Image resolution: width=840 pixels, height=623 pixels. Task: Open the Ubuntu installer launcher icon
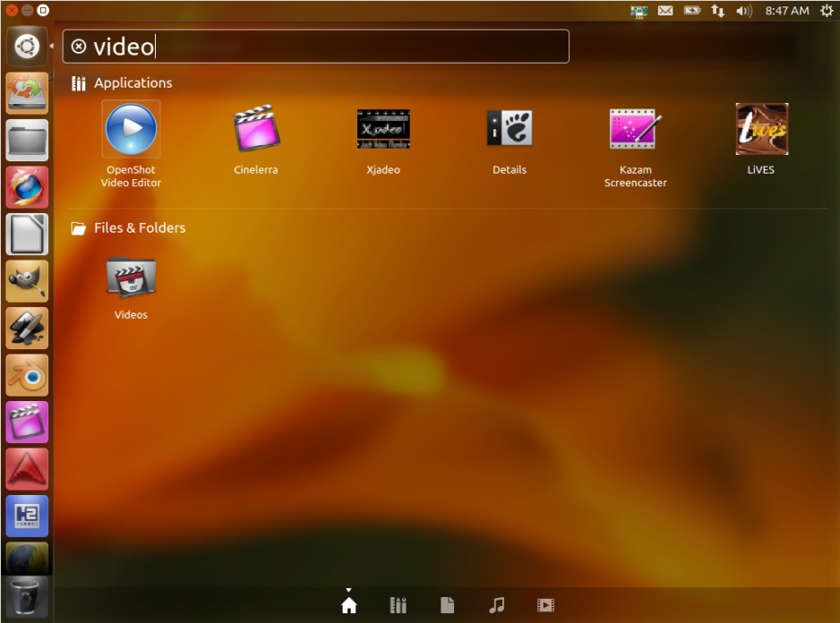pyautogui.click(x=27, y=93)
